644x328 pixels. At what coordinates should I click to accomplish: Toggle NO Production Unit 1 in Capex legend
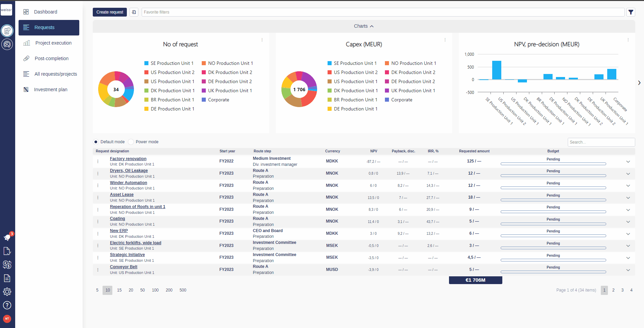tap(411, 63)
